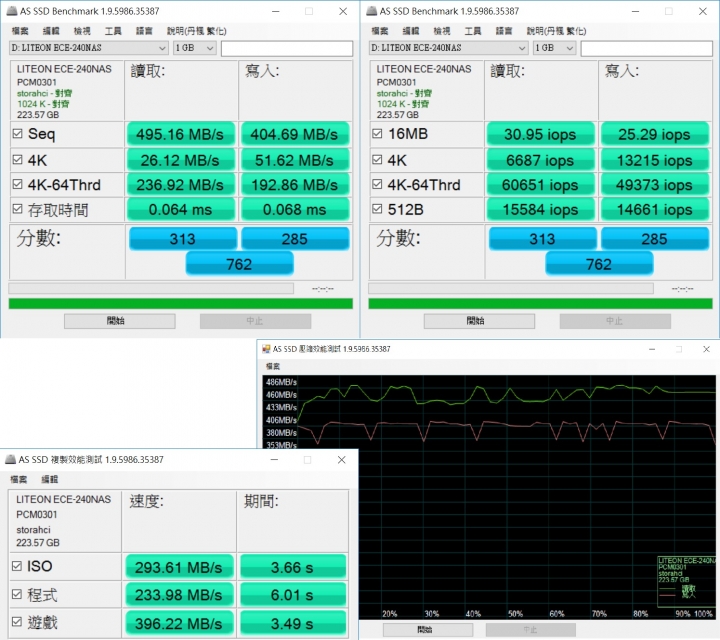The width and height of the screenshot is (720, 640).
Task: Toggle the 存取時間 access time checkbox
Action: [x=17, y=209]
